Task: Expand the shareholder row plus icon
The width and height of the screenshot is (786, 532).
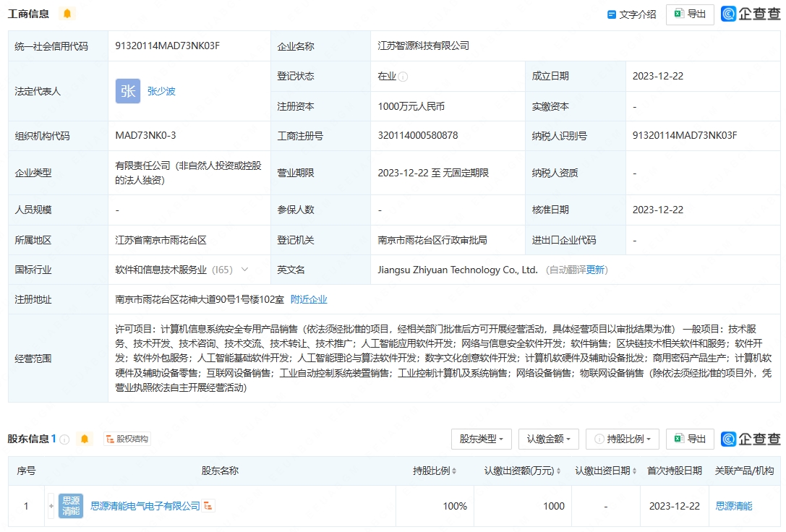Action: tap(51, 506)
